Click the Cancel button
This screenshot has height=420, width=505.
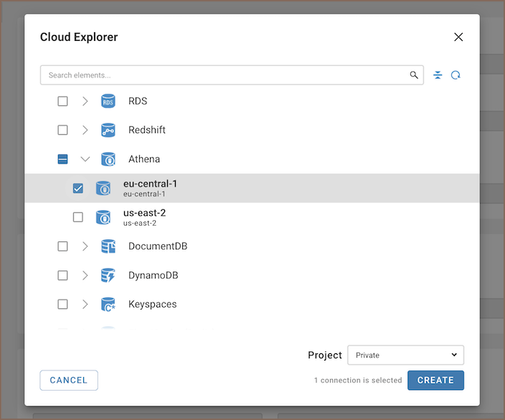click(69, 381)
